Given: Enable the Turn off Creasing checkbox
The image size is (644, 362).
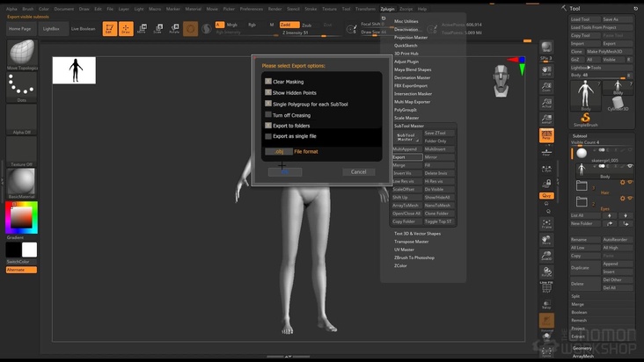Looking at the screenshot, I should (x=268, y=114).
